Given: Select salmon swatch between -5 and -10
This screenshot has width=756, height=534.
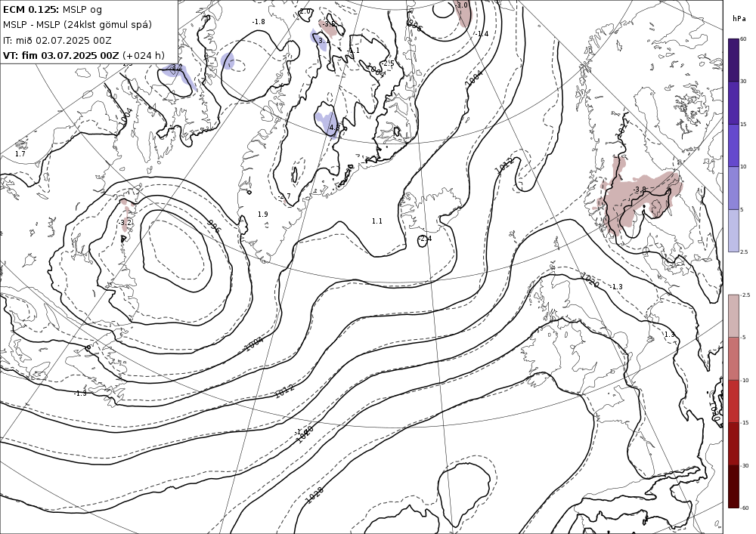Looking at the screenshot, I should (x=733, y=358).
